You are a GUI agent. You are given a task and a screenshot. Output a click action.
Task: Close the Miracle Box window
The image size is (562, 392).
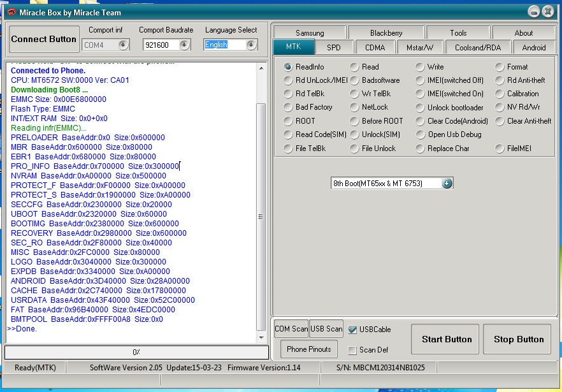pyautogui.click(x=548, y=12)
